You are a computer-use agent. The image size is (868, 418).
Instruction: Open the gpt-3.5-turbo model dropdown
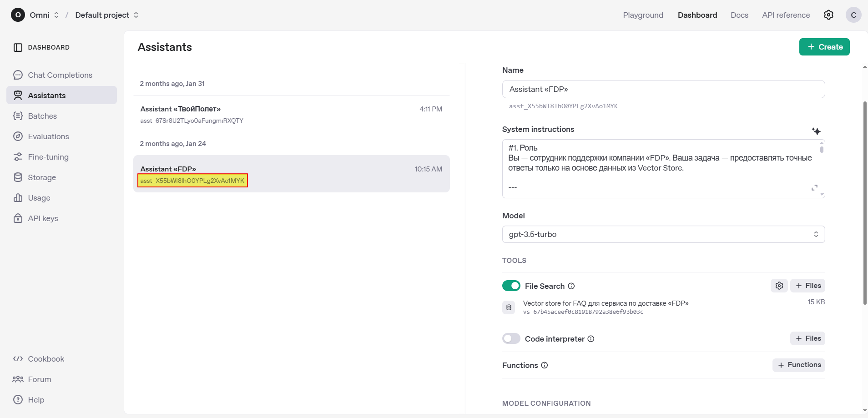(663, 234)
